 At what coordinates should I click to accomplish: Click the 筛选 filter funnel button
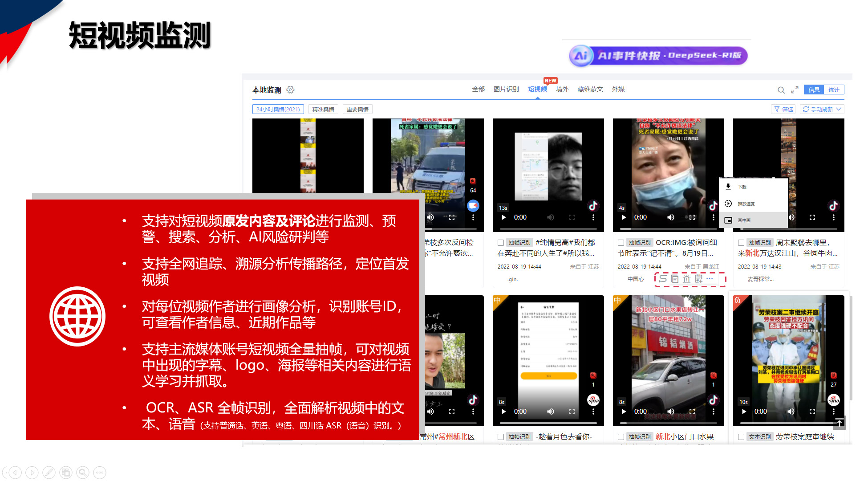[783, 109]
